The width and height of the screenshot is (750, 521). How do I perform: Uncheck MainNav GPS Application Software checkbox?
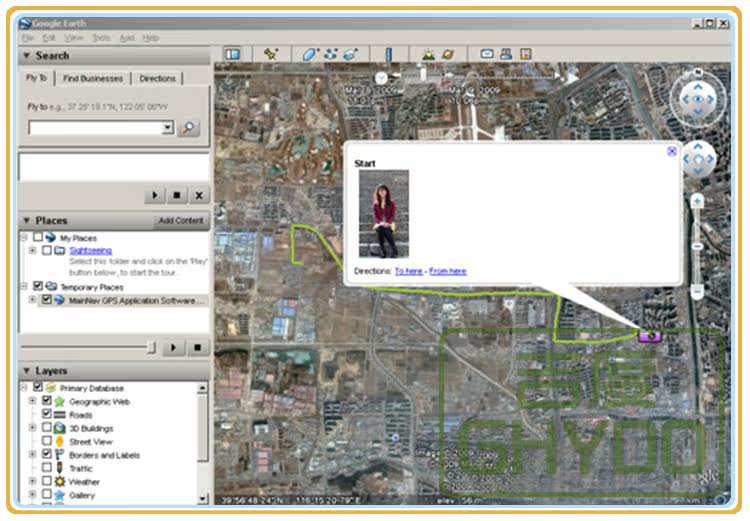(x=46, y=300)
